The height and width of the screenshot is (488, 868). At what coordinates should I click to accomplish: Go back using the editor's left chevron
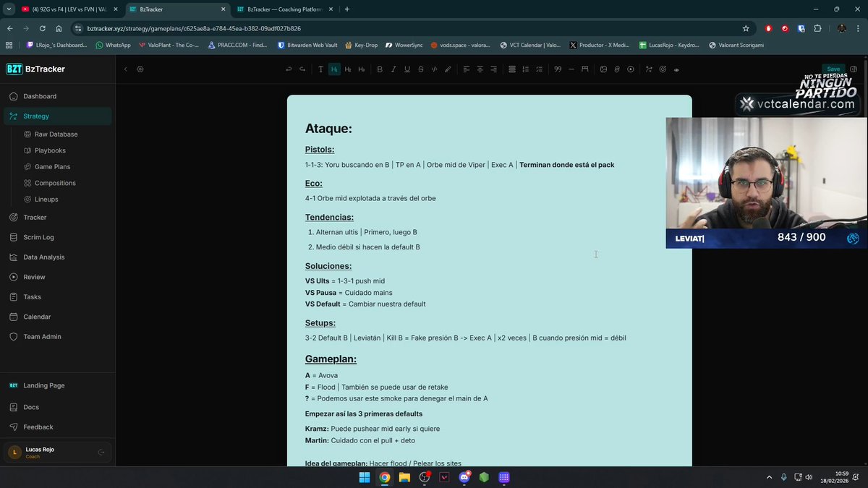click(125, 69)
